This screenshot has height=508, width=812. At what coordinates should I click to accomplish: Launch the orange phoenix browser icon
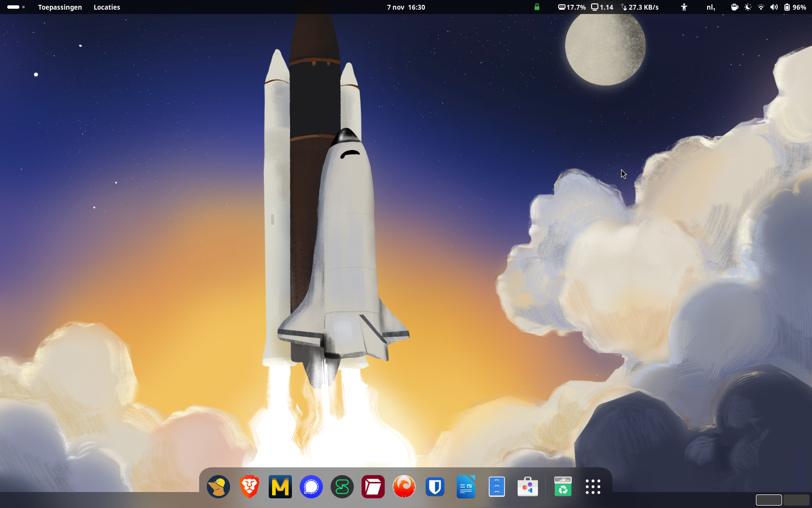404,487
